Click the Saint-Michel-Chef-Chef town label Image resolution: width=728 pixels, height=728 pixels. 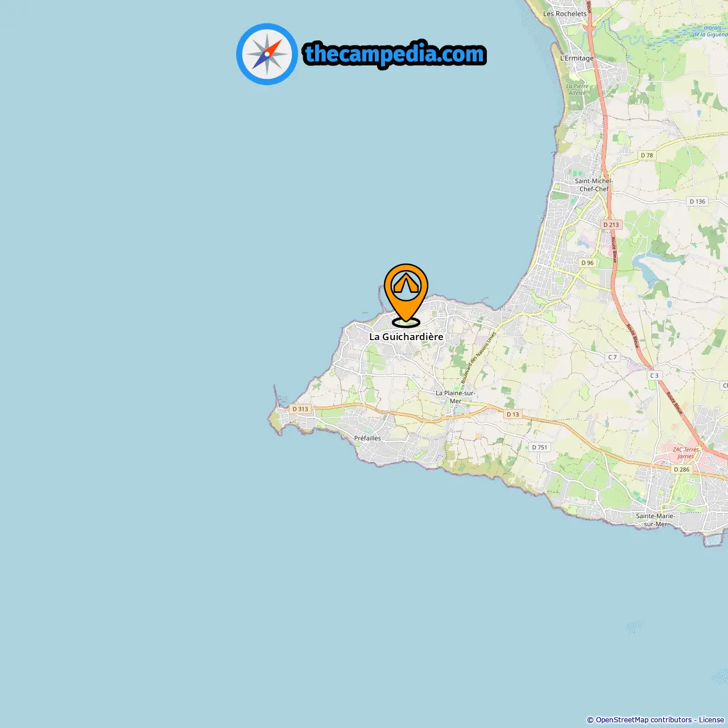(594, 185)
